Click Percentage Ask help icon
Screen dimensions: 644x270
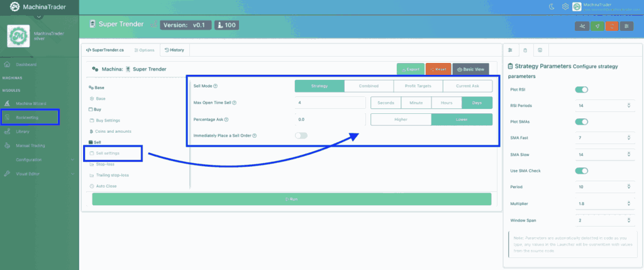coord(226,119)
